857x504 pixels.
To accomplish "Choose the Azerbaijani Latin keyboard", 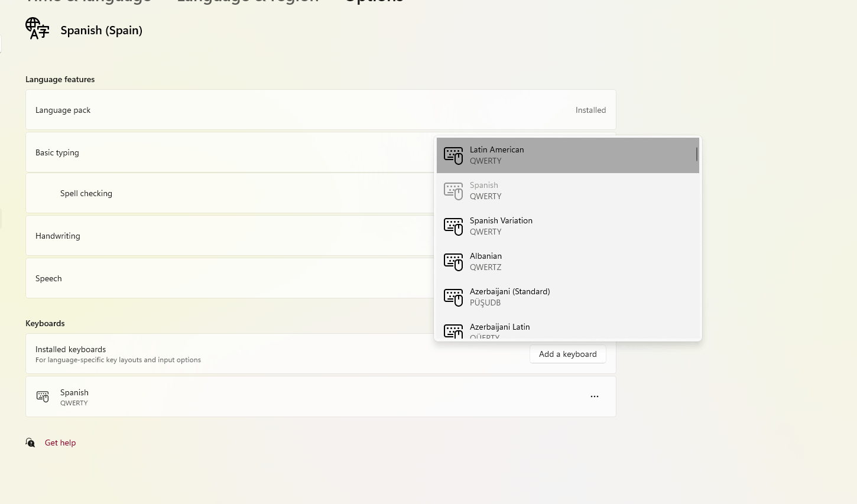I will pyautogui.click(x=567, y=327).
